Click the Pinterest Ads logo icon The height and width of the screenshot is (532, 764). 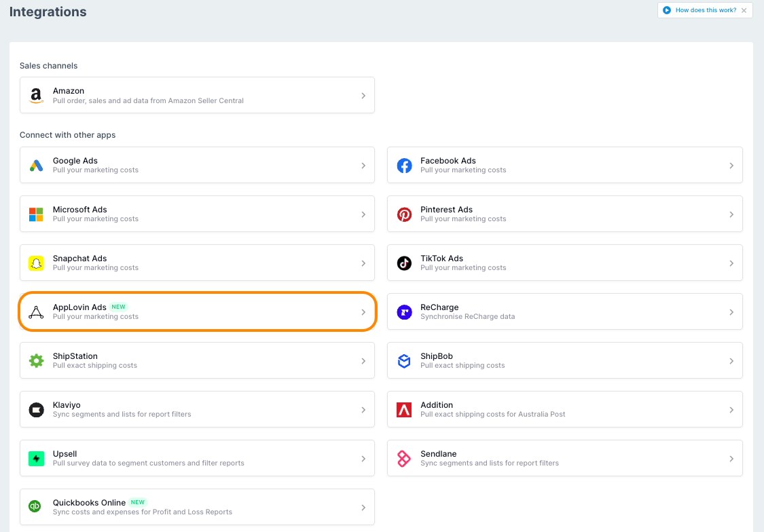(404, 214)
